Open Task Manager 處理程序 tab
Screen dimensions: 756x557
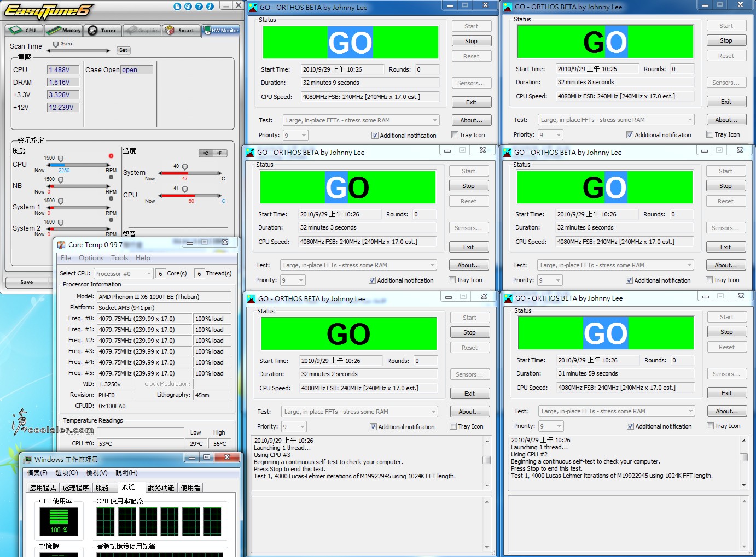point(76,488)
